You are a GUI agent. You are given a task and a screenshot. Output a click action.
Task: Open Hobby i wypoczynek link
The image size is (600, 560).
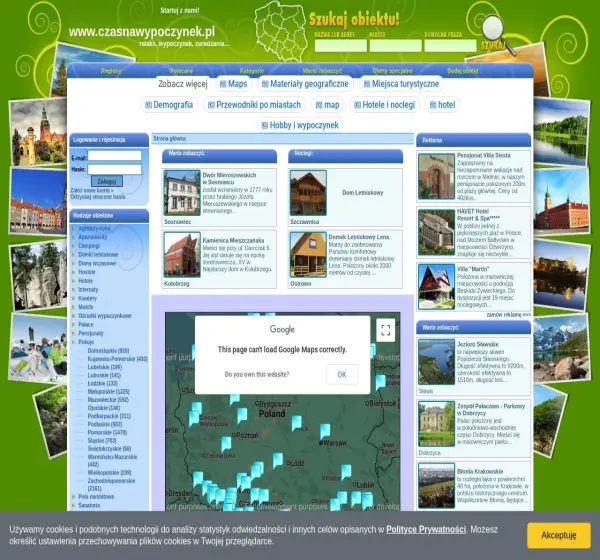300,125
